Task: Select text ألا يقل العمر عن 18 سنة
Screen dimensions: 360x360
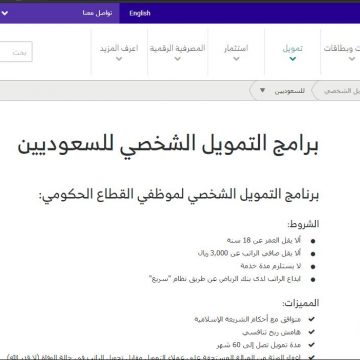Action: point(264,240)
